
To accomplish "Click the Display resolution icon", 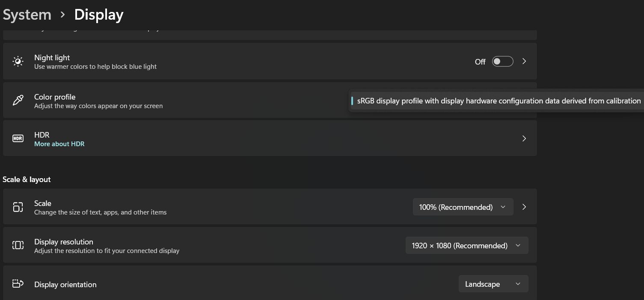I will pos(18,245).
